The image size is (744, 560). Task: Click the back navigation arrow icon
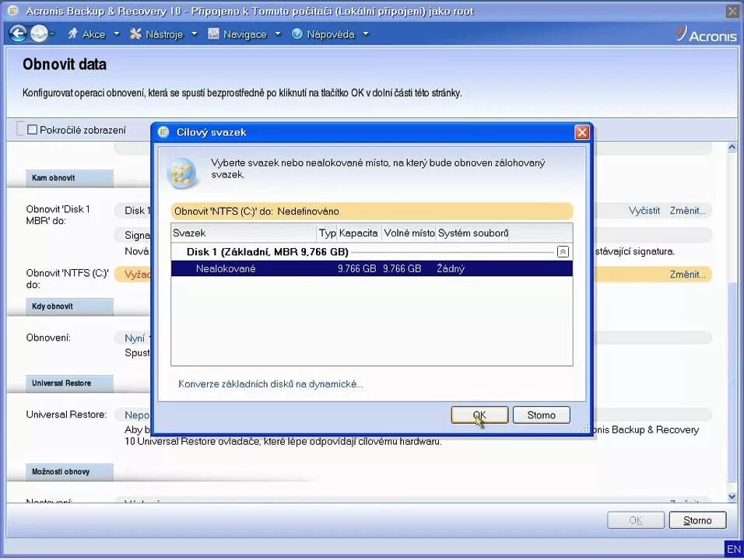coord(18,33)
